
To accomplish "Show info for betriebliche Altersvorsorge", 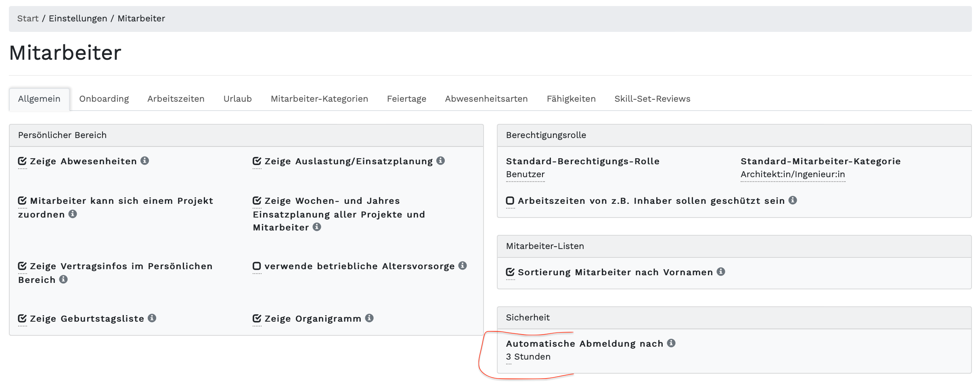I will (x=463, y=266).
